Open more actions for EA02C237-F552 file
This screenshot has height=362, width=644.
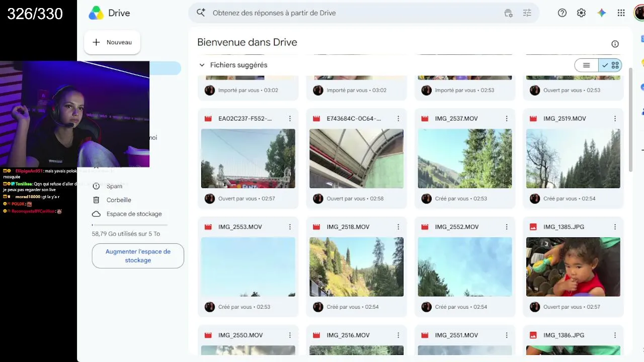pos(290,119)
